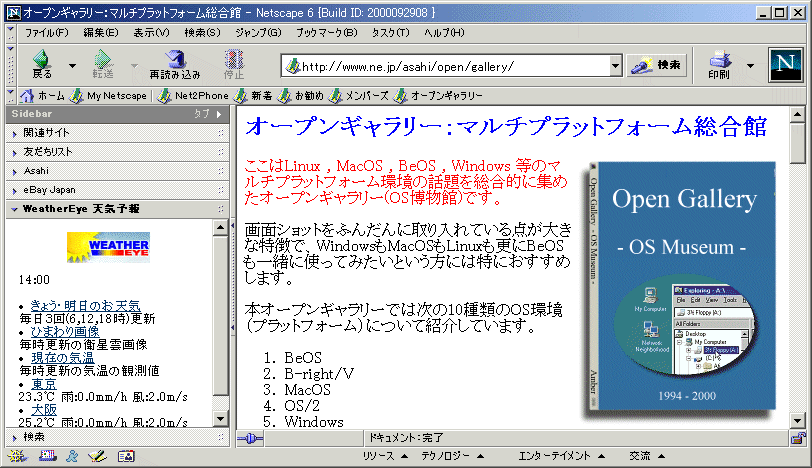
Task: Click the きょう・明日のお天気 link
Action: coord(85,305)
